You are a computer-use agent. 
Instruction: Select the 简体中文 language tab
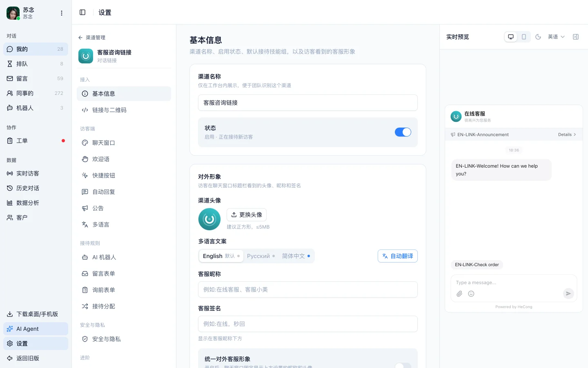pyautogui.click(x=296, y=256)
